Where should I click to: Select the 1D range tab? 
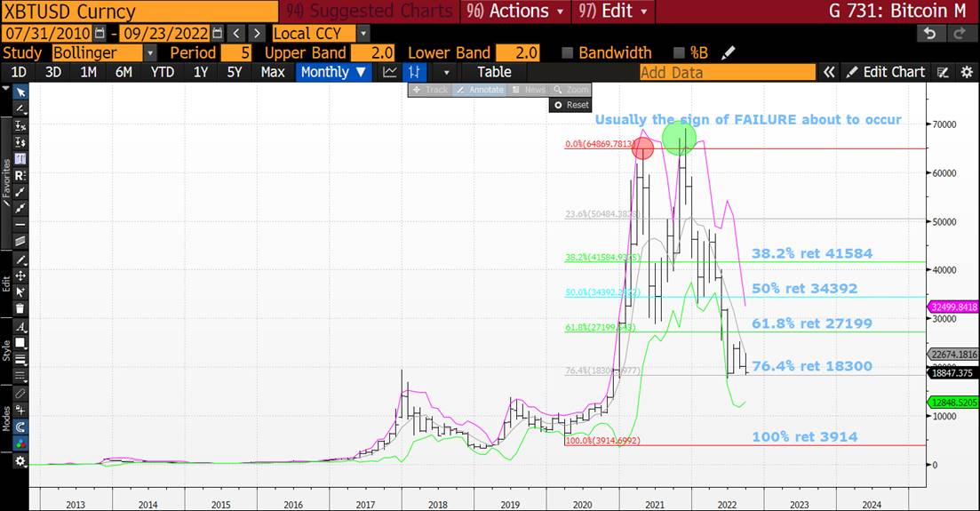19,72
